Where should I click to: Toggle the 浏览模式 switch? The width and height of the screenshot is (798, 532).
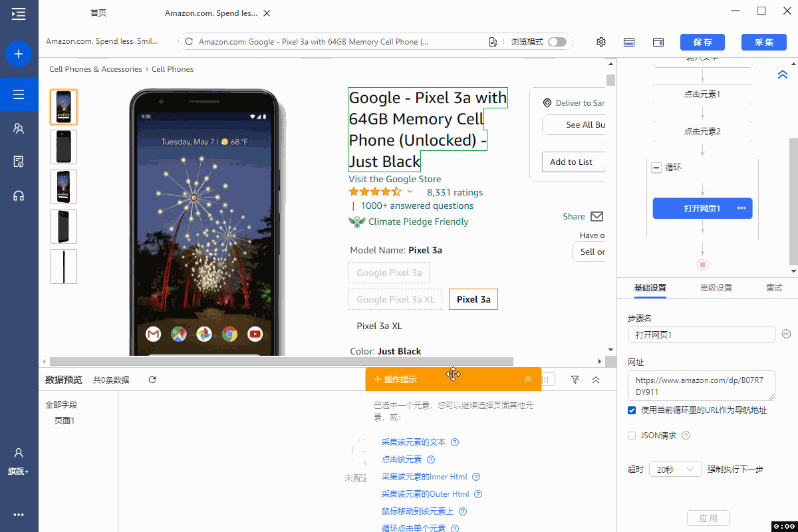(557, 42)
